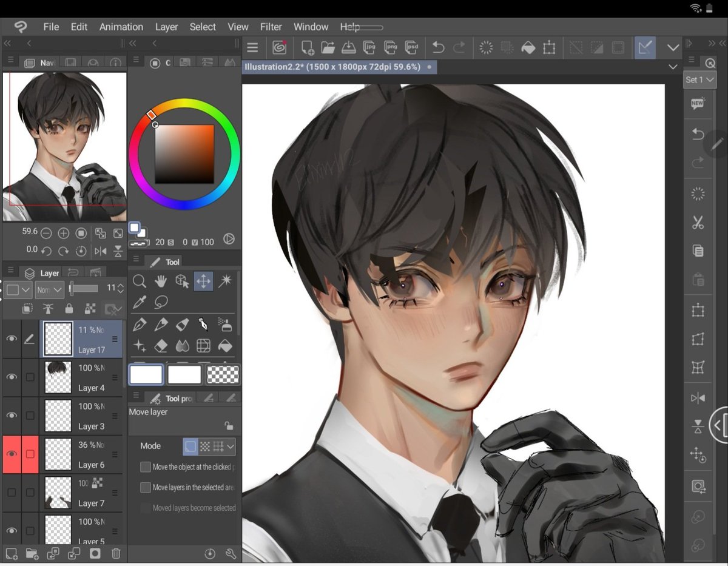The height and width of the screenshot is (566, 728).
Task: Select the Lasso selection tool
Action: click(x=161, y=302)
